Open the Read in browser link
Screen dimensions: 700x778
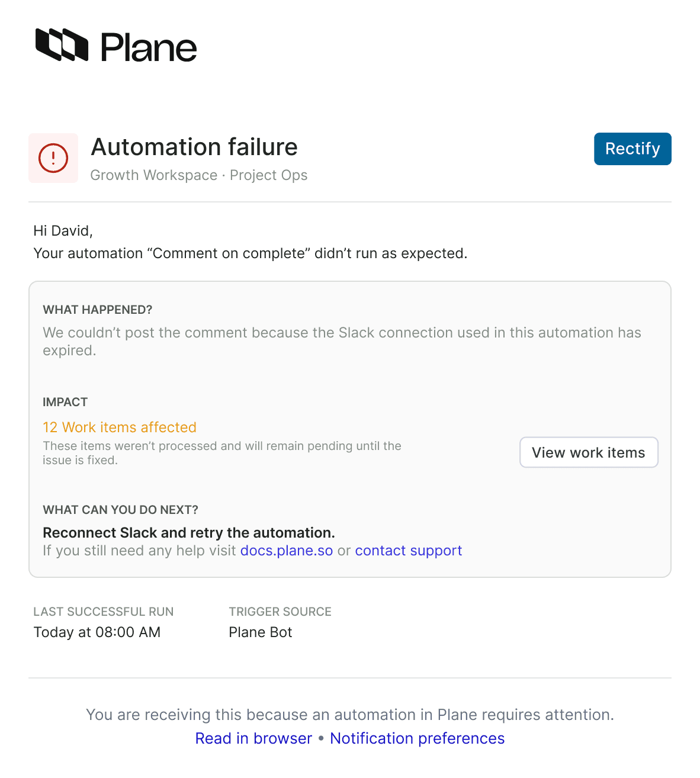(253, 738)
